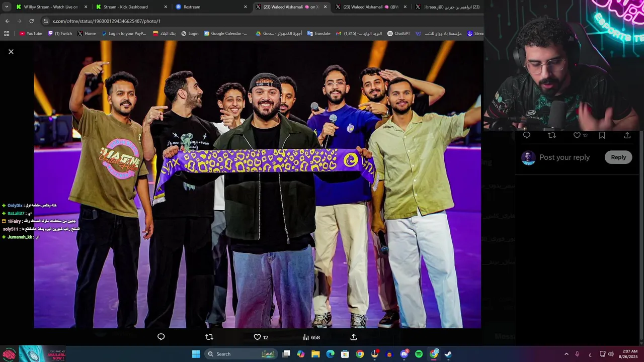This screenshot has width=644, height=362.
Task: Click the Reply button
Action: (x=618, y=157)
